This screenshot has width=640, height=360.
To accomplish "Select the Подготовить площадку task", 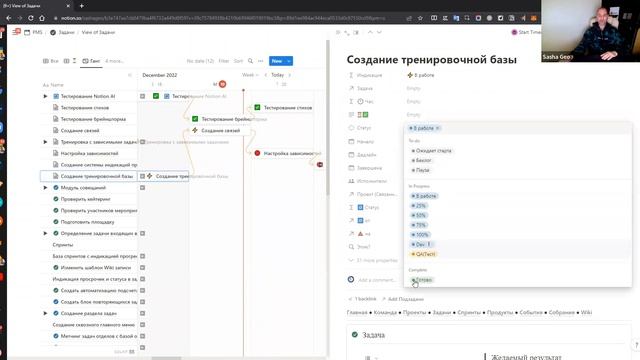I will (87, 222).
